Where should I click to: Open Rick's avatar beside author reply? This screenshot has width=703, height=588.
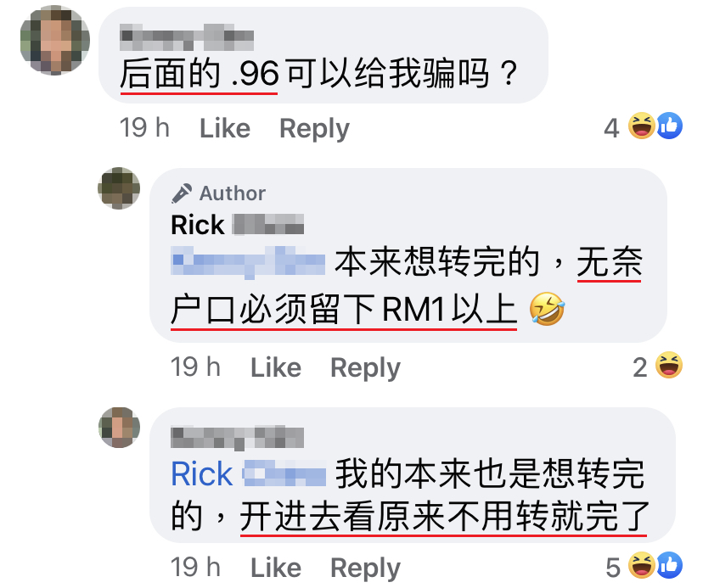[x=119, y=188]
